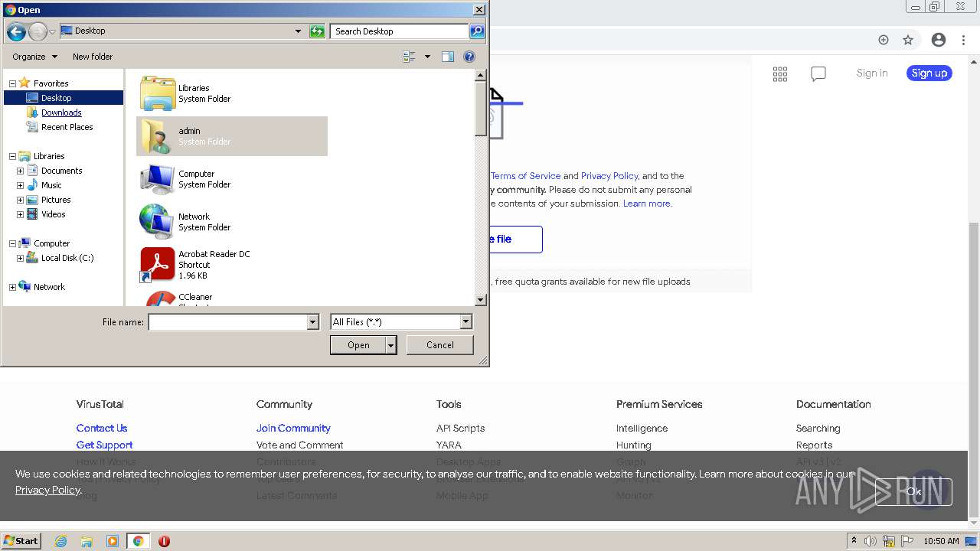The image size is (980, 551).
Task: Select Downloads under Favorites
Action: coord(61,112)
